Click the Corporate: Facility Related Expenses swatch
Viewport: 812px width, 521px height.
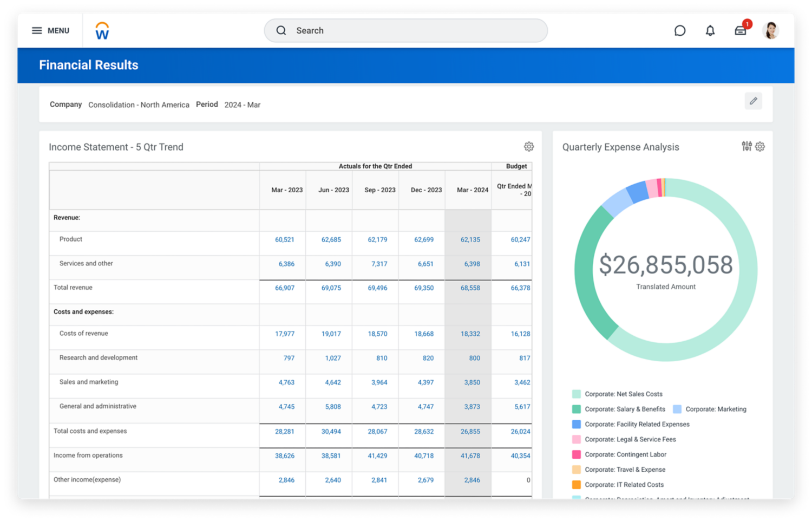tap(577, 425)
